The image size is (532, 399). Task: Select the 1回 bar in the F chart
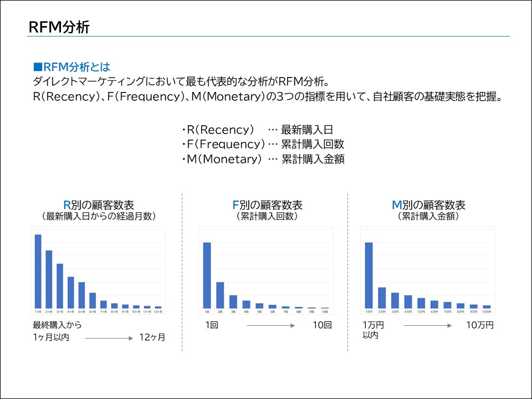[x=208, y=274]
